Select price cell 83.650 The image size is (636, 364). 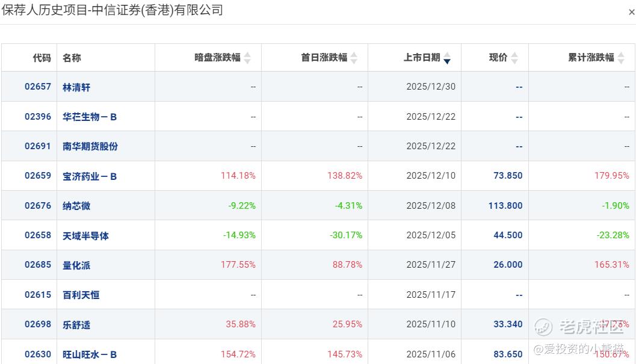coord(508,354)
